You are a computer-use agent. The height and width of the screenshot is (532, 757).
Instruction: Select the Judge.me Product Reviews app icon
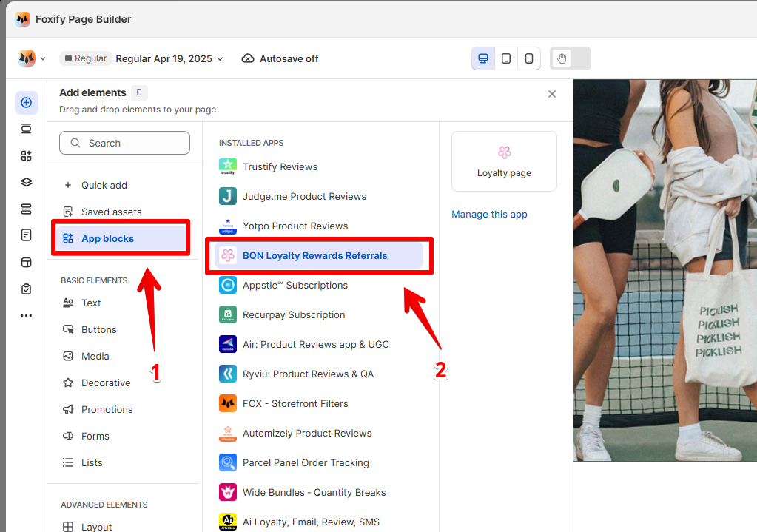pos(228,196)
